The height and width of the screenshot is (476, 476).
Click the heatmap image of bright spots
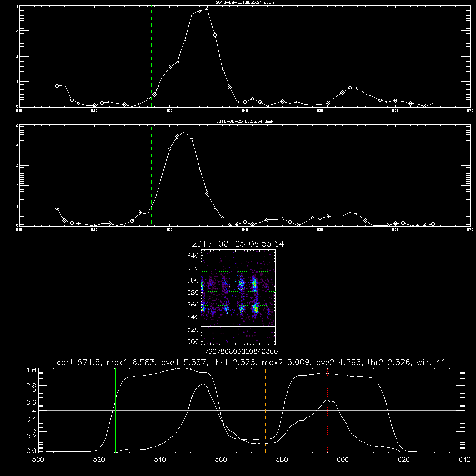point(238,297)
